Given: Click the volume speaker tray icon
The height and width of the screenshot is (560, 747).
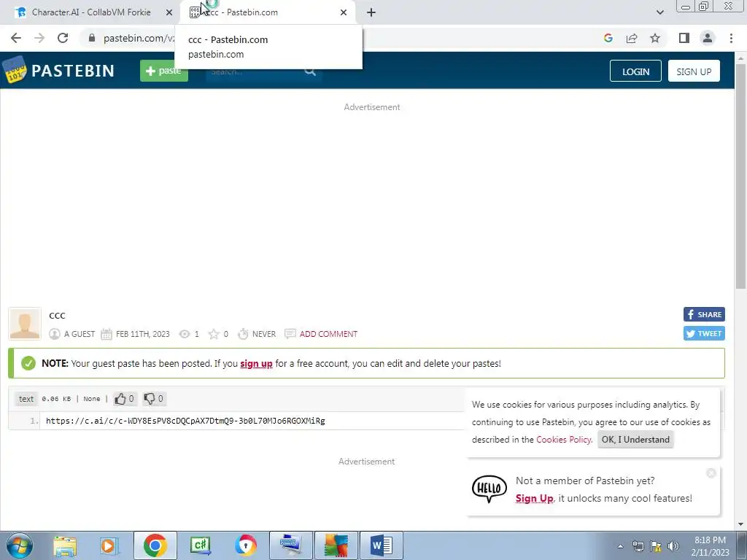Looking at the screenshot, I should (673, 546).
